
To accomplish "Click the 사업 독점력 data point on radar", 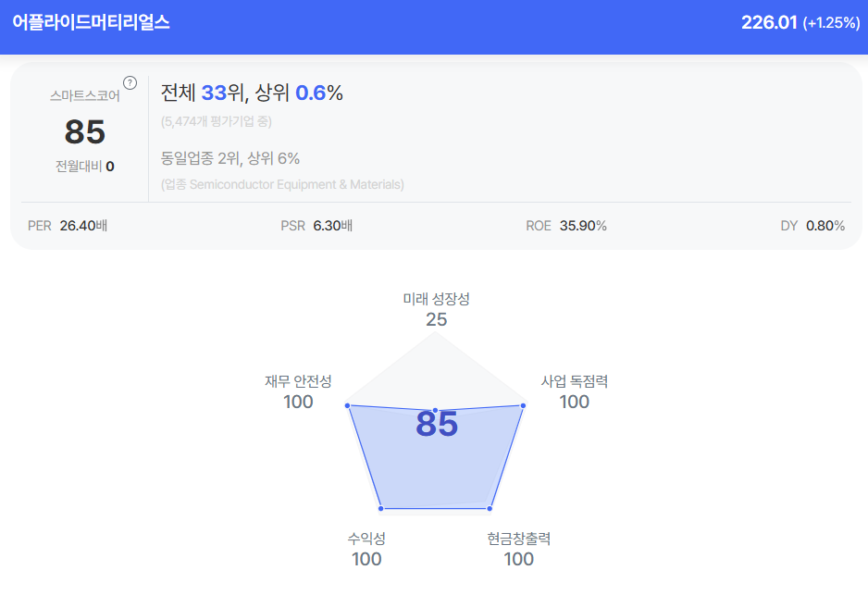I will click(524, 405).
